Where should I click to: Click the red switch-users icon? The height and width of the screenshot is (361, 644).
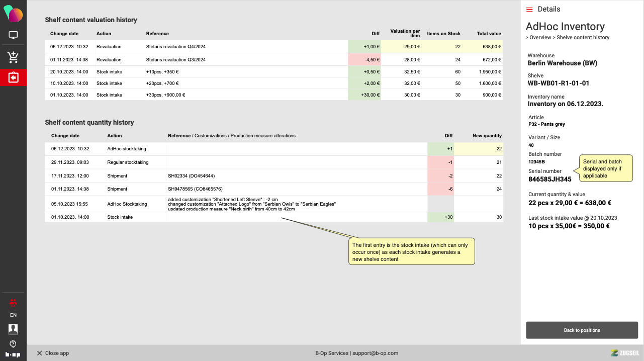(13, 302)
